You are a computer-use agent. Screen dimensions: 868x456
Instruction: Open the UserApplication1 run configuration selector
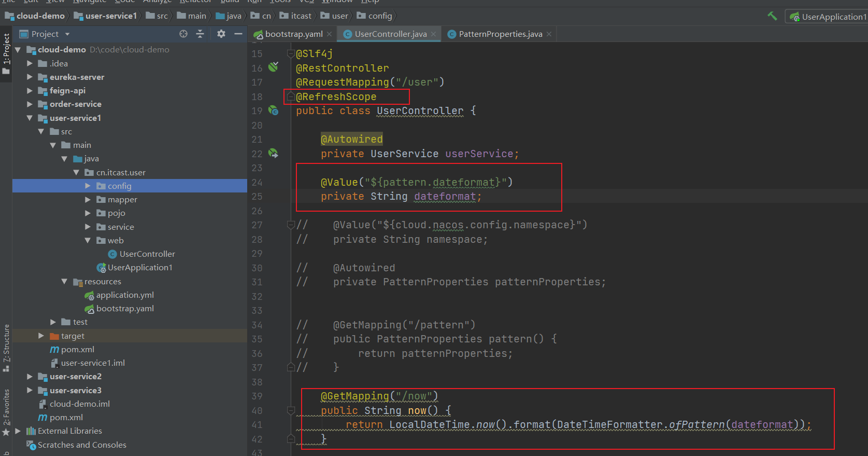pyautogui.click(x=828, y=17)
